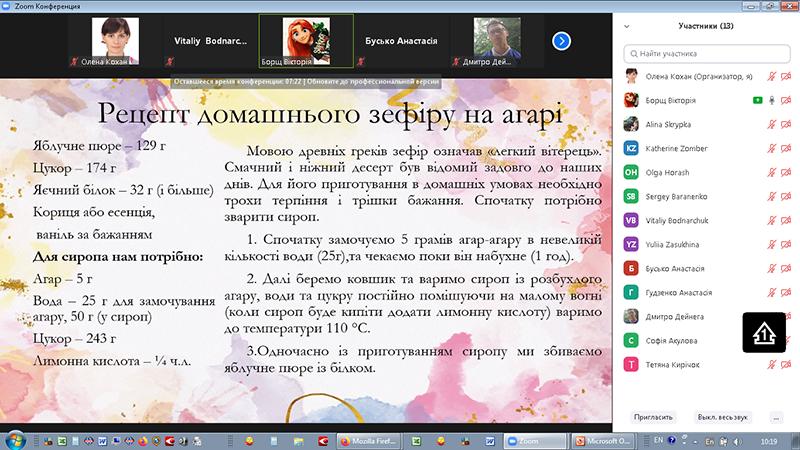The width and height of the screenshot is (800, 450).
Task: Click microphone icon for Тетяна Кирічок
Action: click(771, 364)
